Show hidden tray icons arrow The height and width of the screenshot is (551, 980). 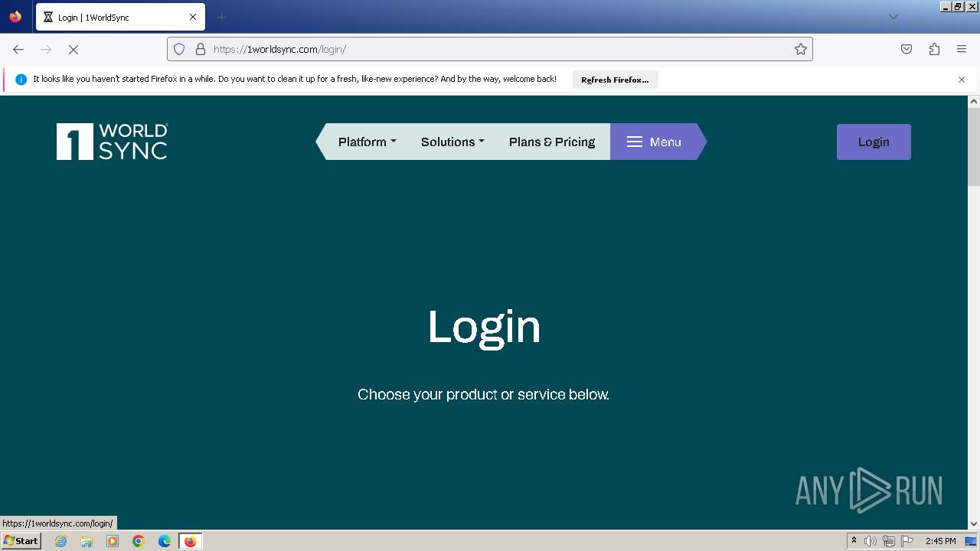[x=854, y=540]
